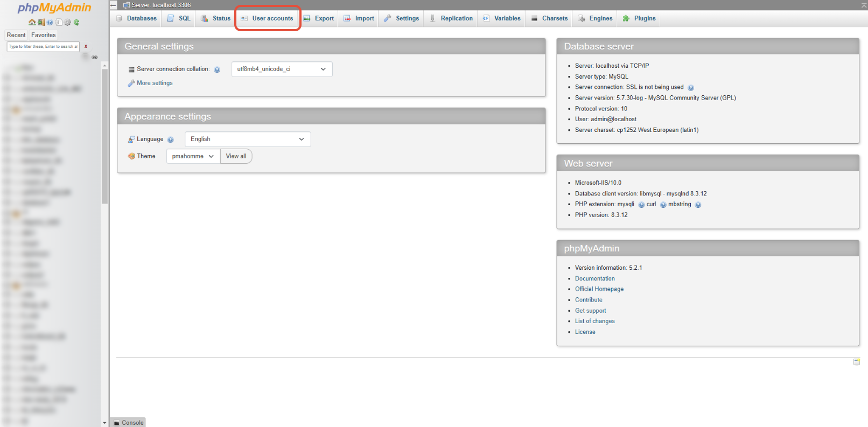Click the text 'Server type: MySQL'
Viewport: 868px width, 427px height.
pyautogui.click(x=601, y=76)
